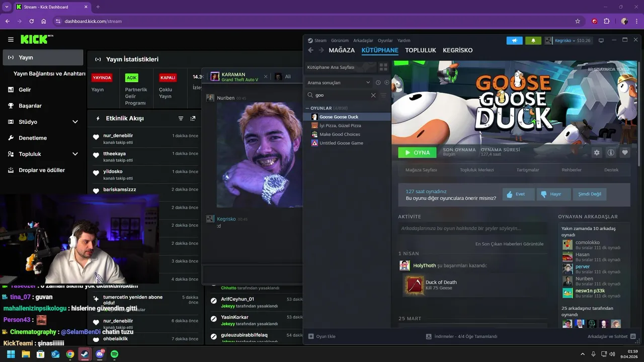This screenshot has width=644, height=362.
Task: Reload the Kick dashboard page
Action: [32, 21]
